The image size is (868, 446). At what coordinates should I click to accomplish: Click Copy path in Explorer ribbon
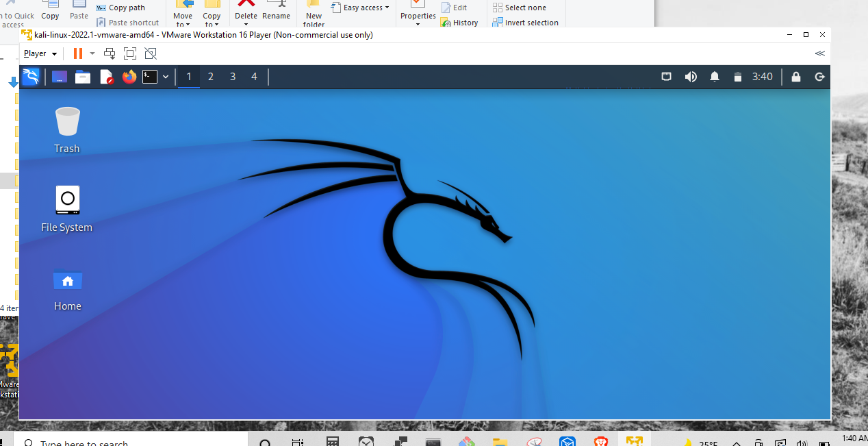click(120, 8)
